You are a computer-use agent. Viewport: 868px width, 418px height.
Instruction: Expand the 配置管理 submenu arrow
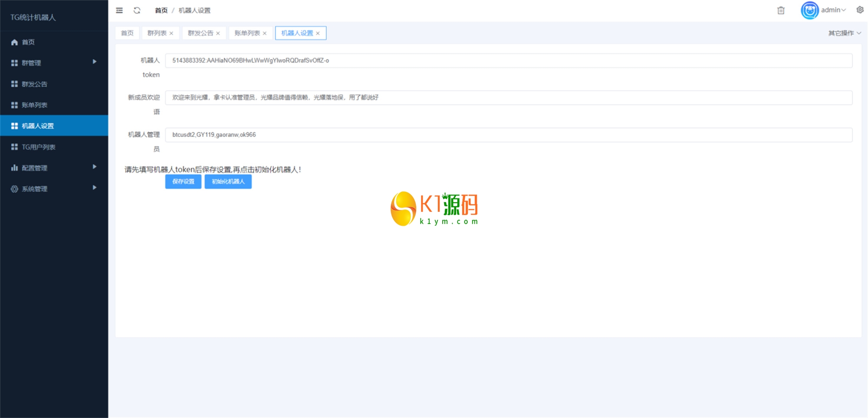click(94, 167)
